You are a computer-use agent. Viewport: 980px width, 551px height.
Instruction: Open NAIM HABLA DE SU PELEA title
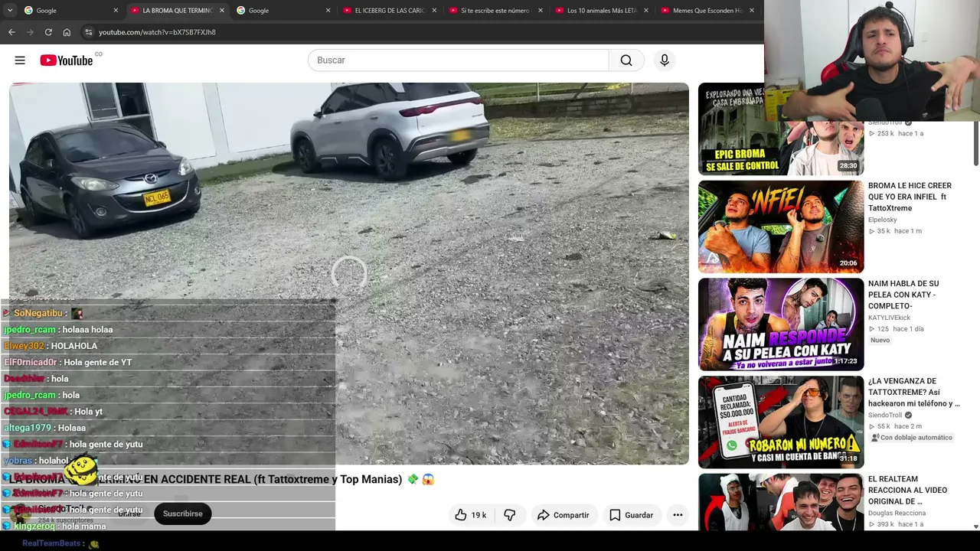click(x=903, y=295)
